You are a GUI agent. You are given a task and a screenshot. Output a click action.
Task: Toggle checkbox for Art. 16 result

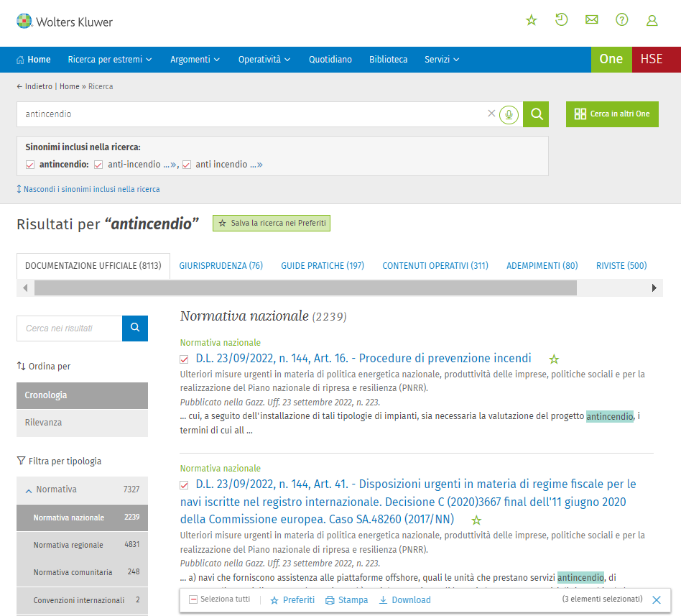point(185,359)
